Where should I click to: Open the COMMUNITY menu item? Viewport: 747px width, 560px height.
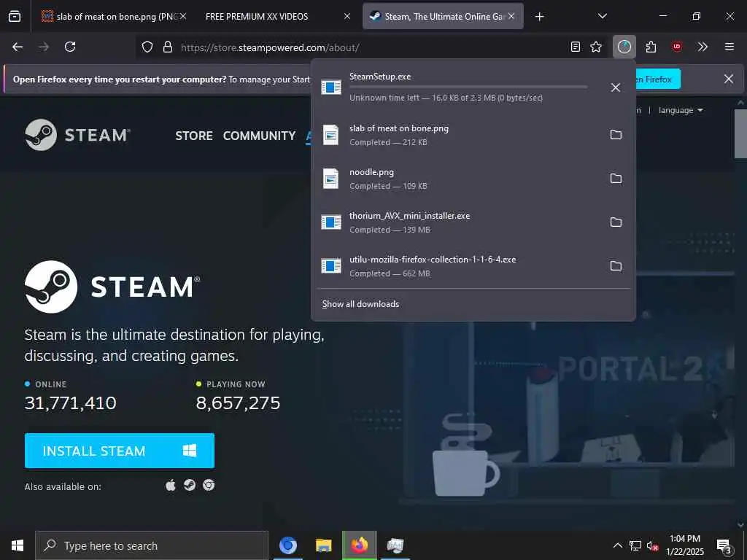coord(259,136)
